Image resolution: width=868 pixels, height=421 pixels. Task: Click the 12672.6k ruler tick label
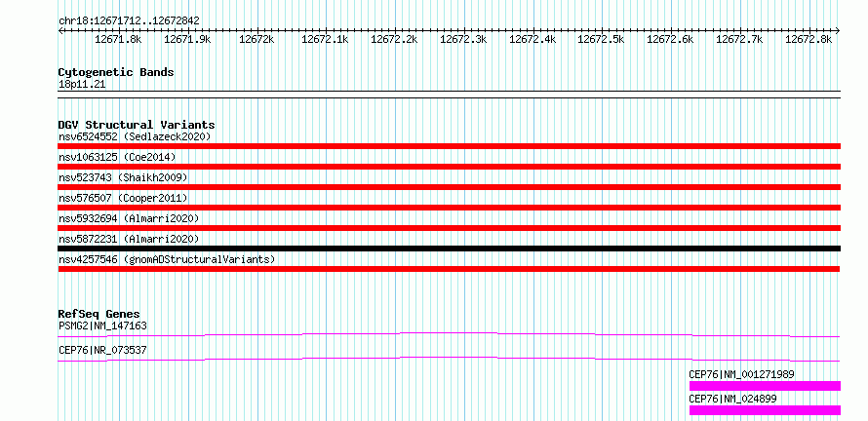pyautogui.click(x=670, y=39)
